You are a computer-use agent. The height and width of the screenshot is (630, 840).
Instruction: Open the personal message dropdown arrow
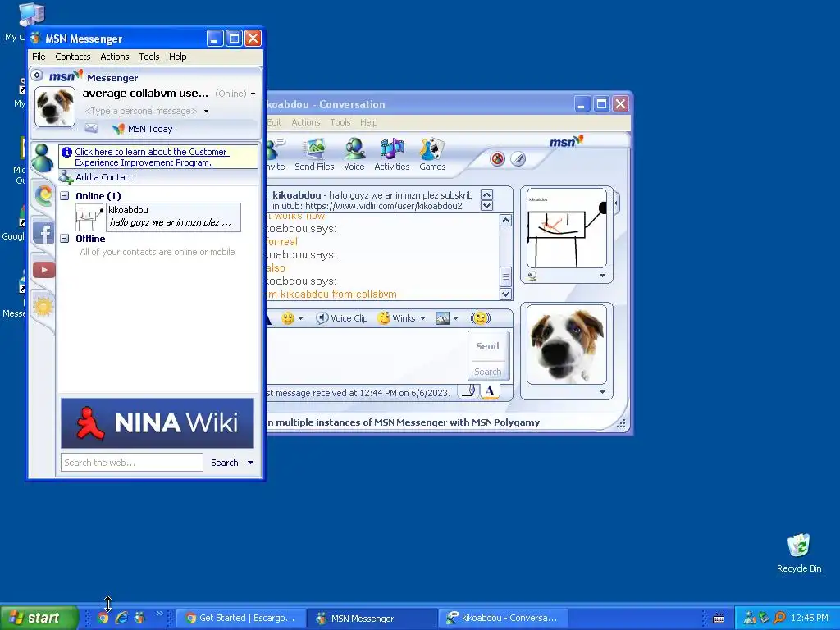tap(206, 111)
